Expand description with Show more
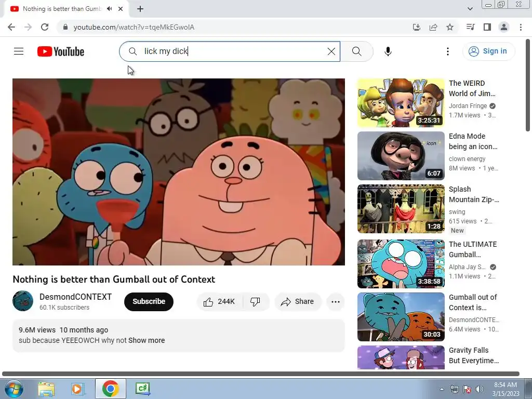The image size is (532, 399). pos(147,340)
